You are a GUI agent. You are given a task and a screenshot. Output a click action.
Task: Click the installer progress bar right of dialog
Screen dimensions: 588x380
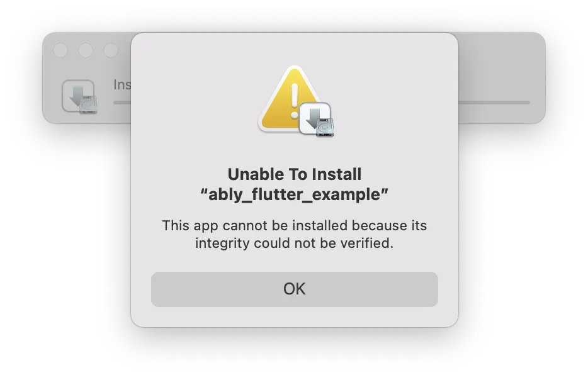pyautogui.click(x=494, y=103)
